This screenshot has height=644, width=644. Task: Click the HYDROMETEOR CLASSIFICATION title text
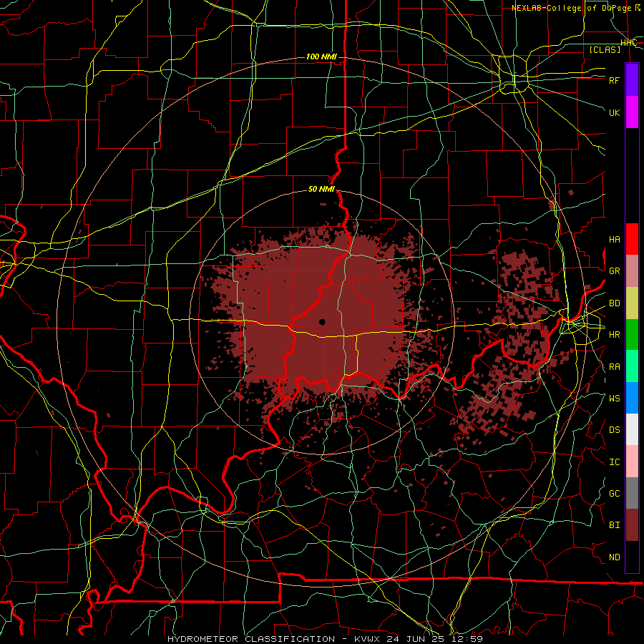251,639
